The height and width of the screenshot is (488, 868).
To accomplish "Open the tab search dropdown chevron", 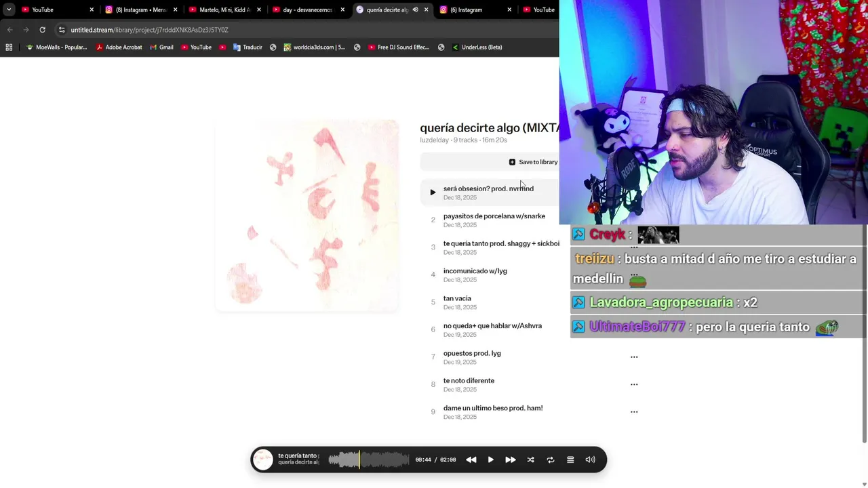I will [9, 9].
